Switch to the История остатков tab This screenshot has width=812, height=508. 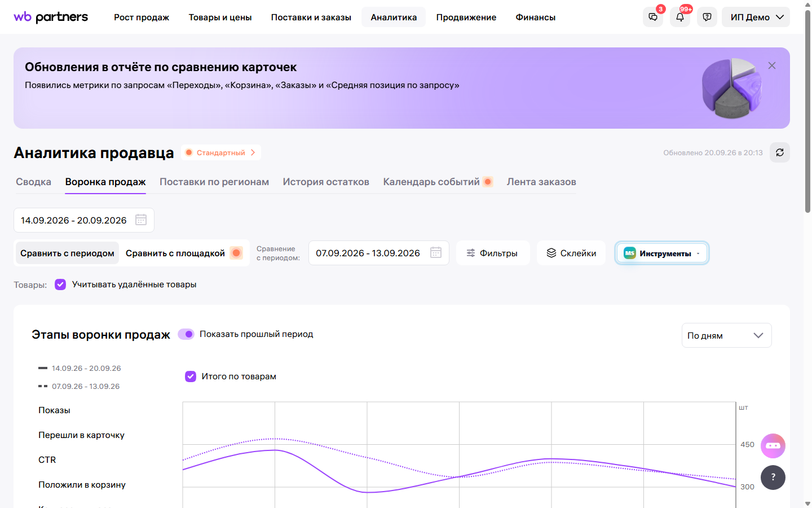pyautogui.click(x=326, y=182)
